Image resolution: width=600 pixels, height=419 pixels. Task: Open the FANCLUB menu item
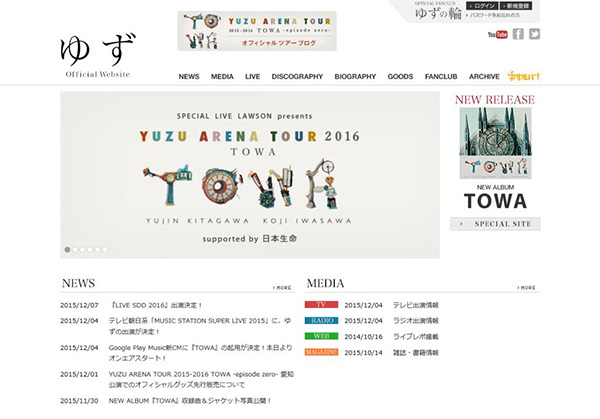tap(441, 77)
